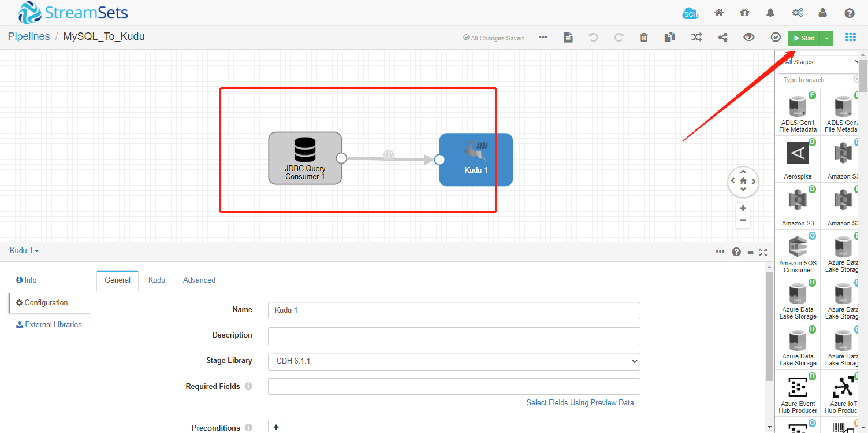Click Select Fields Using Preview Data link
868x433 pixels.
(x=580, y=403)
